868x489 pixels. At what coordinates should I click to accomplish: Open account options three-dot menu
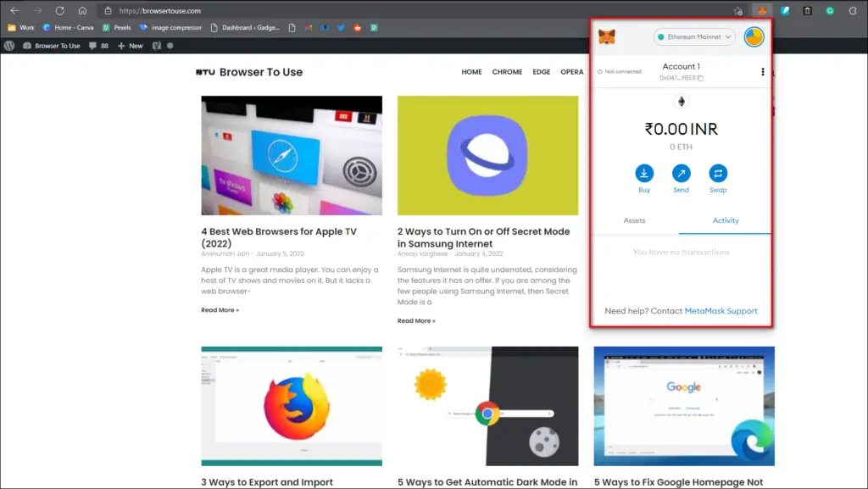tap(763, 72)
